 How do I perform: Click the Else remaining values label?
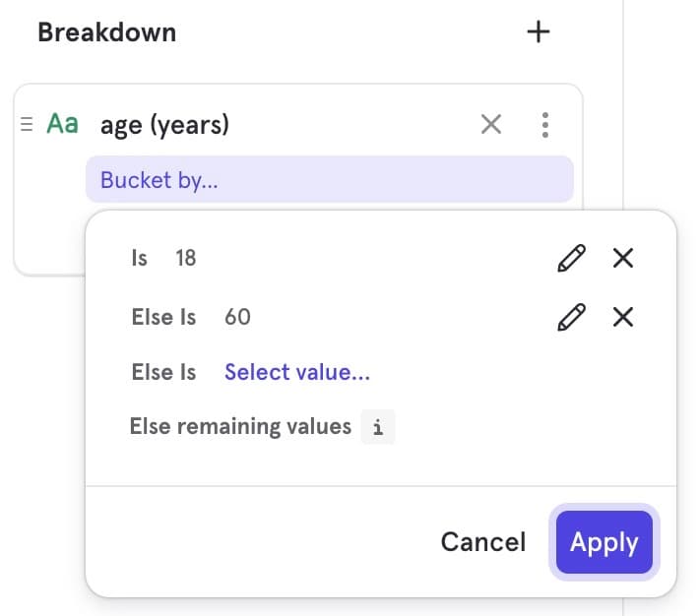(x=240, y=427)
